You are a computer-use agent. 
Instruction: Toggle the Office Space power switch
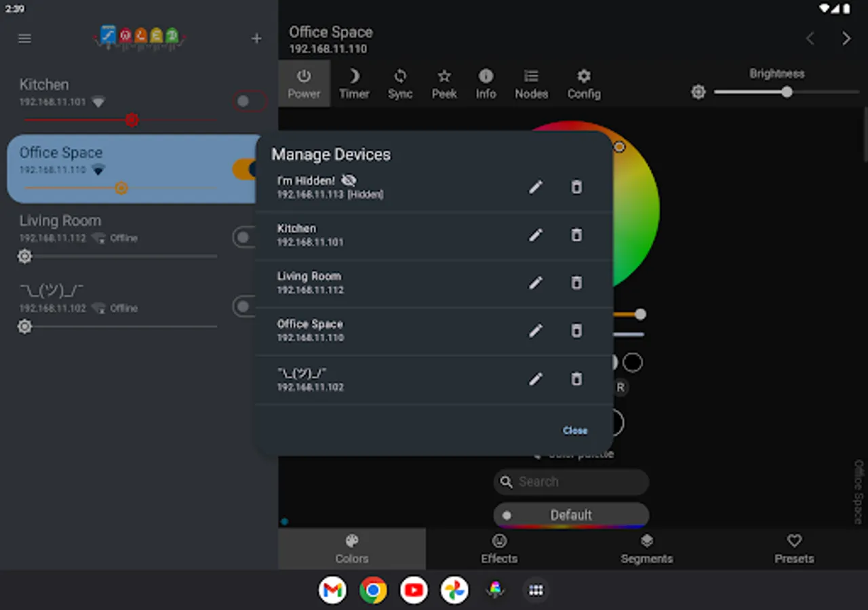point(244,169)
